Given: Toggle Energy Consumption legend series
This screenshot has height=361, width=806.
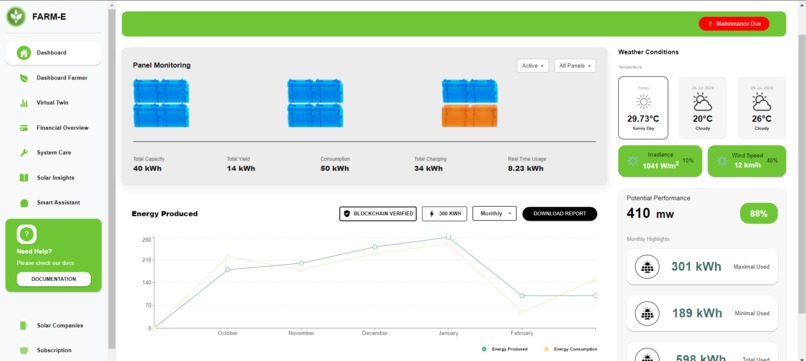Looking at the screenshot, I should coord(571,349).
